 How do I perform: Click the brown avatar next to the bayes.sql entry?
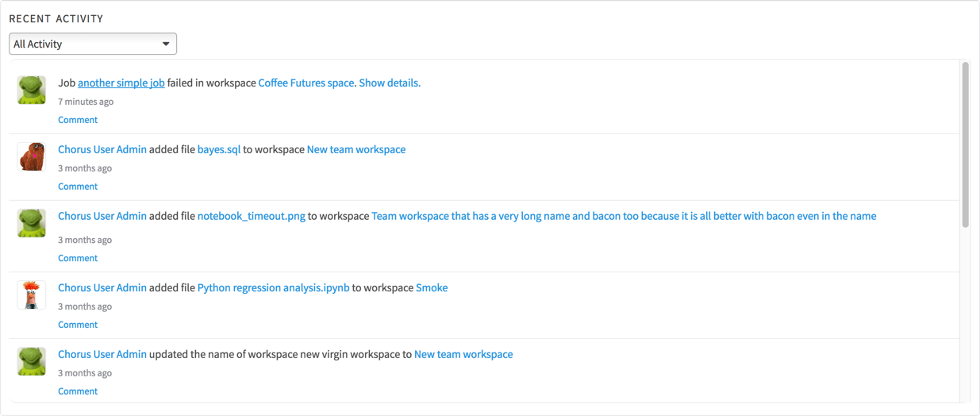tap(32, 156)
